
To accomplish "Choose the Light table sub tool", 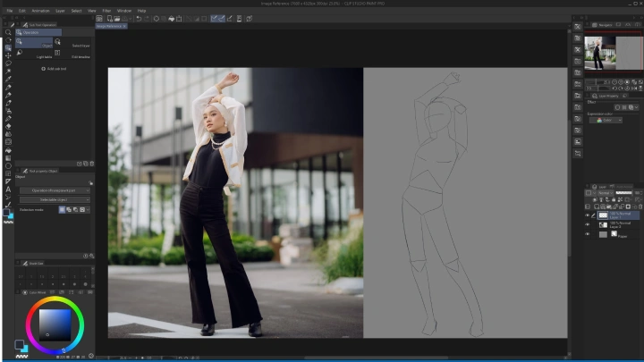I will pos(34,54).
